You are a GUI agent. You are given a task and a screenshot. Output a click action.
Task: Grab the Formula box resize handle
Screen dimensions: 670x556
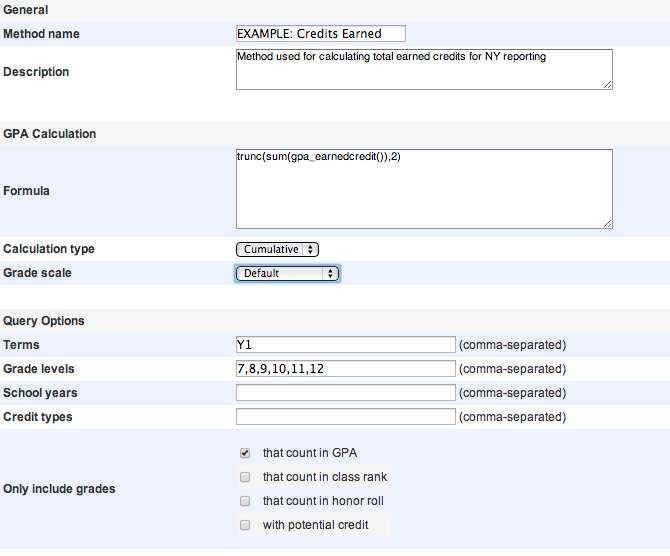(x=606, y=224)
